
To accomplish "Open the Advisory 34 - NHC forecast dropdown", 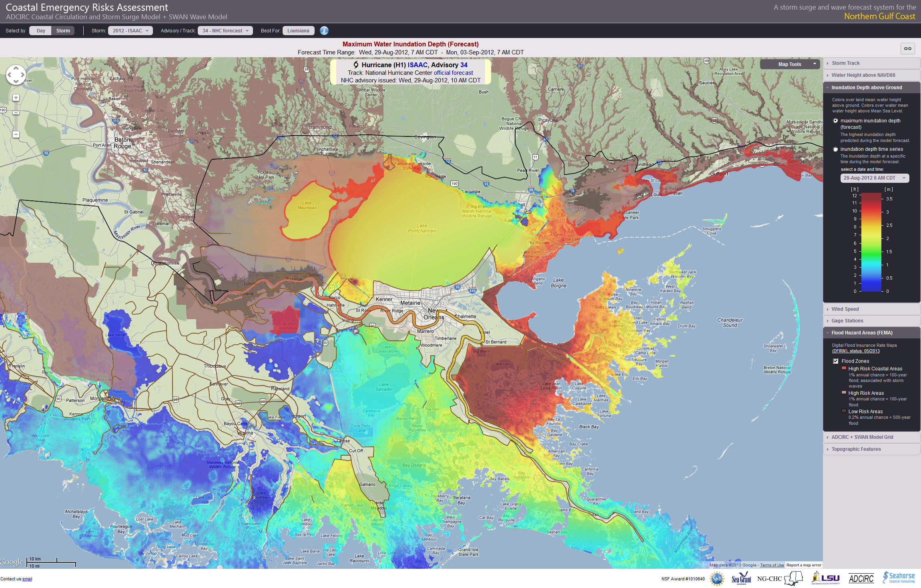I will pyautogui.click(x=225, y=31).
